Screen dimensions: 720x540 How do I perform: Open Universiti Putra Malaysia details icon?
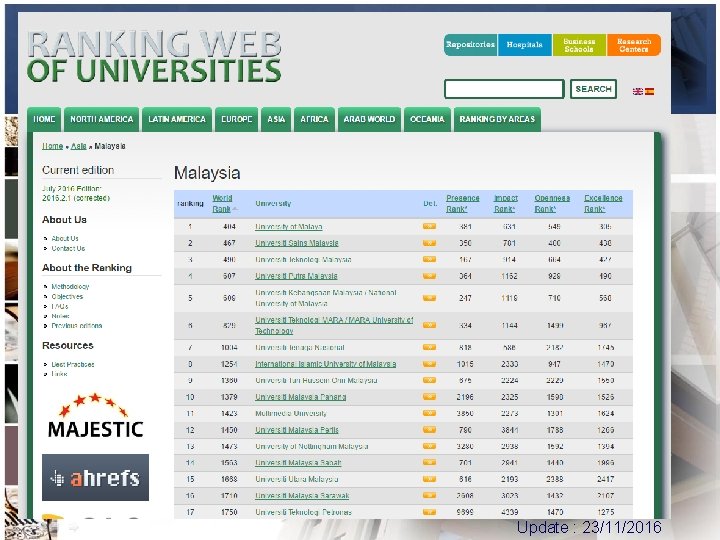click(429, 276)
